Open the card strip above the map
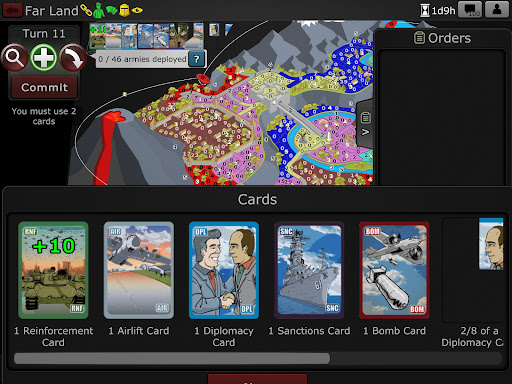512x384 pixels. 147,36
